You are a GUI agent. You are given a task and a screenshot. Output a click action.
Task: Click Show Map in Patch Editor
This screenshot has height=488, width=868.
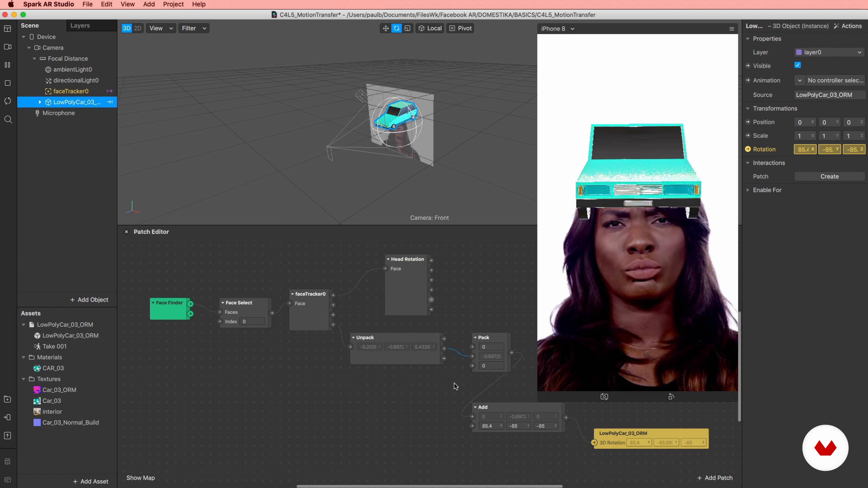pos(141,478)
